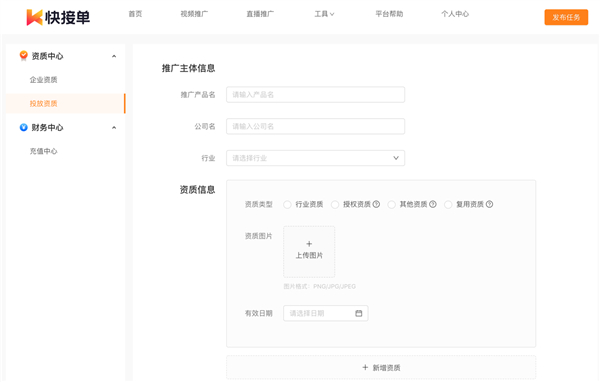Click the 上传图片 upload box
The height and width of the screenshot is (382, 600).
[x=309, y=251]
